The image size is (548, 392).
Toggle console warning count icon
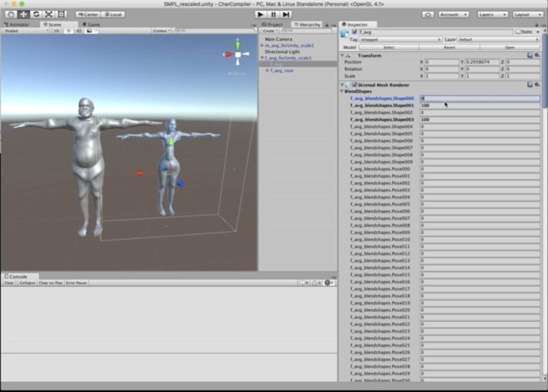click(316, 283)
